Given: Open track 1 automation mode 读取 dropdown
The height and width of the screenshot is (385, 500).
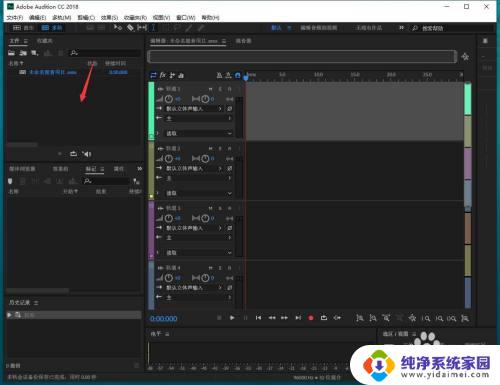Looking at the screenshot, I should [x=199, y=133].
